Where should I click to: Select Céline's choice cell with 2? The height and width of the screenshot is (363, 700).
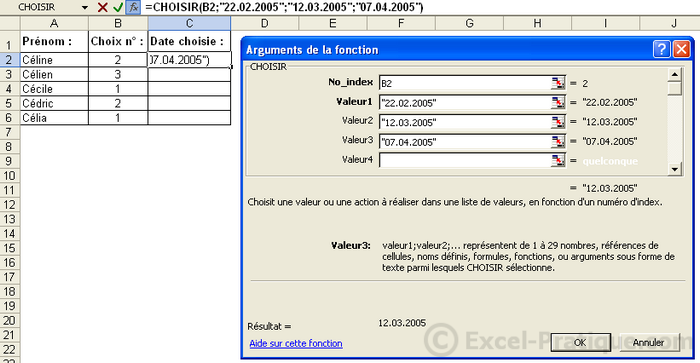[x=118, y=60]
